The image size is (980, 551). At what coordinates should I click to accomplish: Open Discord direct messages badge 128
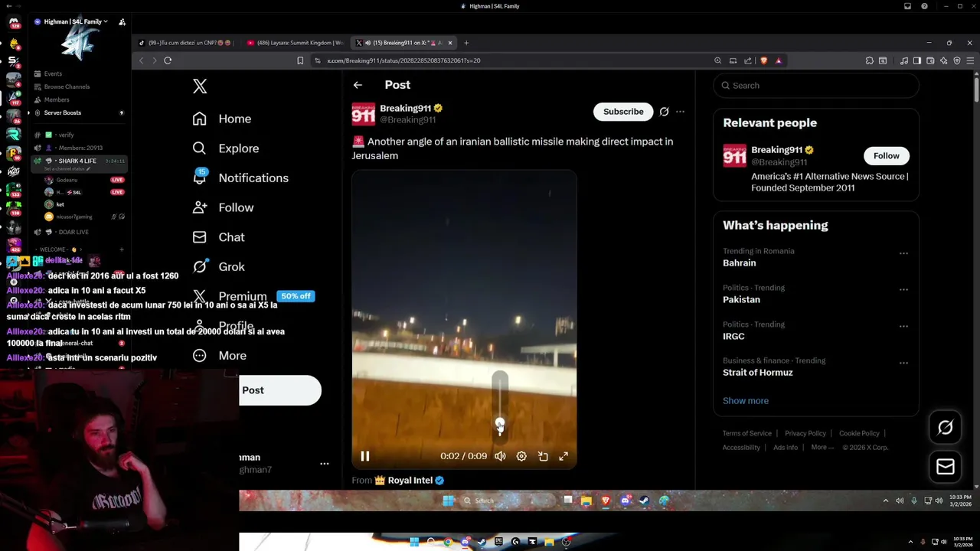14,23
